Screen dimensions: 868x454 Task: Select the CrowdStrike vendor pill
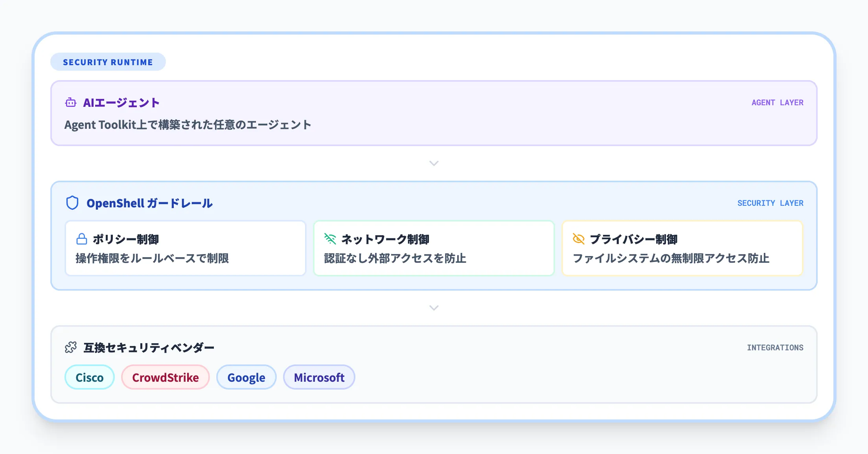coord(165,377)
